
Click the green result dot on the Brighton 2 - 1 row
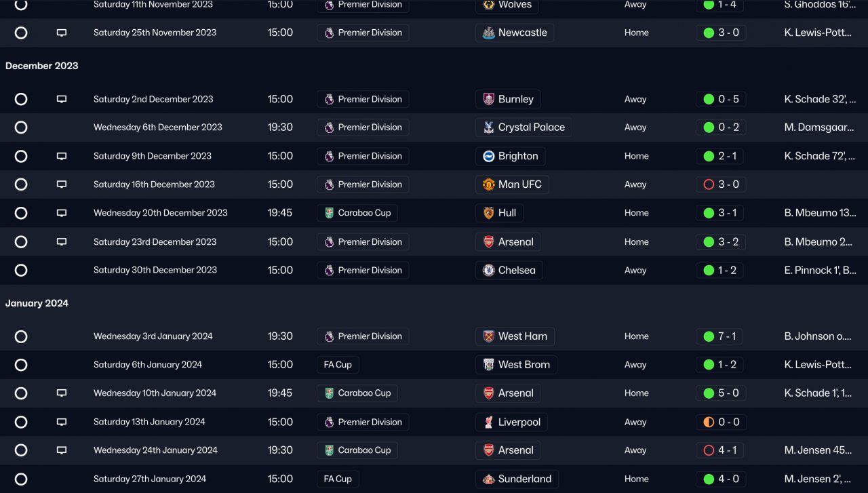pyautogui.click(x=709, y=156)
